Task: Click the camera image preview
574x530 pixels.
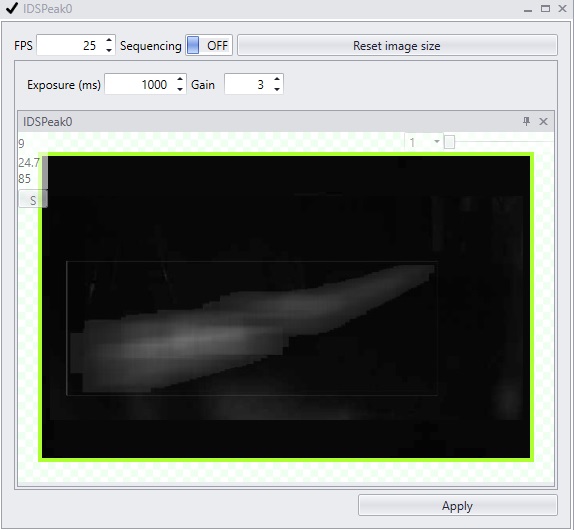Action: pos(286,307)
